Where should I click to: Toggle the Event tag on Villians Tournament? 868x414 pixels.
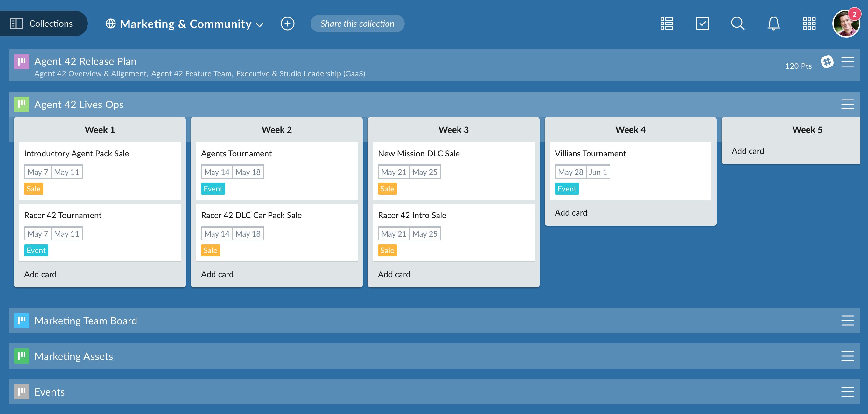(x=567, y=189)
